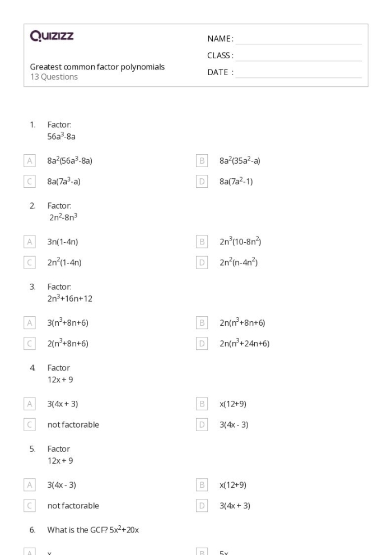Click the DATE input line

(x=298, y=72)
